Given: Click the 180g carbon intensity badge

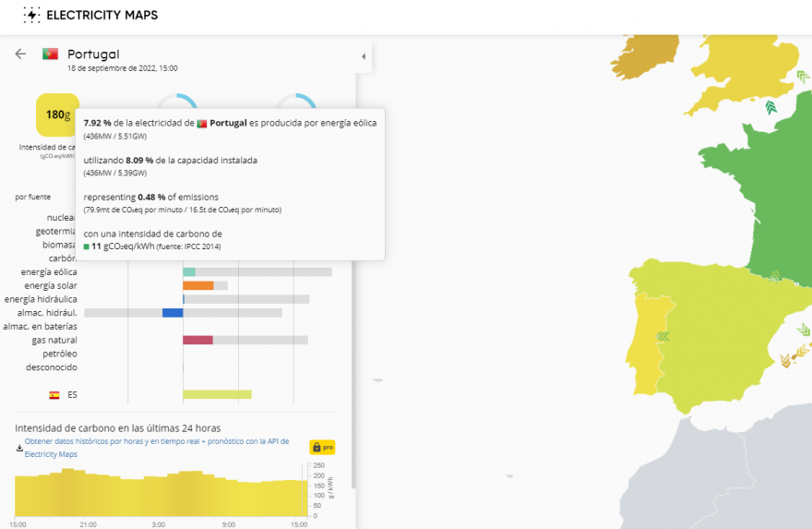Looking at the screenshot, I should (57, 114).
